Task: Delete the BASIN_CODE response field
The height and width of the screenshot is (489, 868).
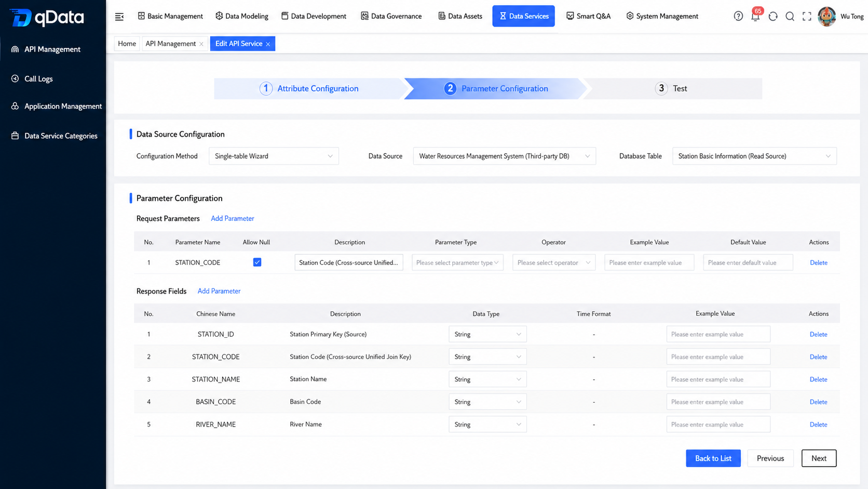Action: click(x=819, y=402)
